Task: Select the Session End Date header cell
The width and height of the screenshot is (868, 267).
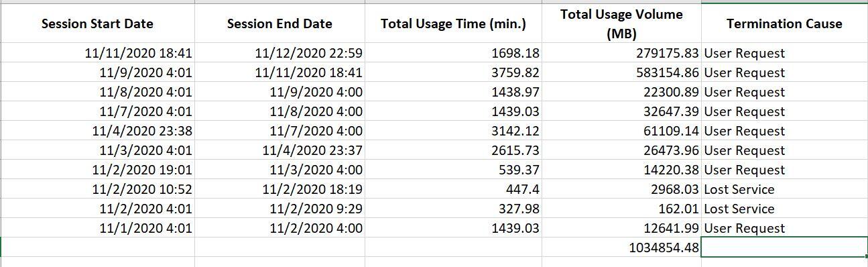Action: [x=280, y=23]
